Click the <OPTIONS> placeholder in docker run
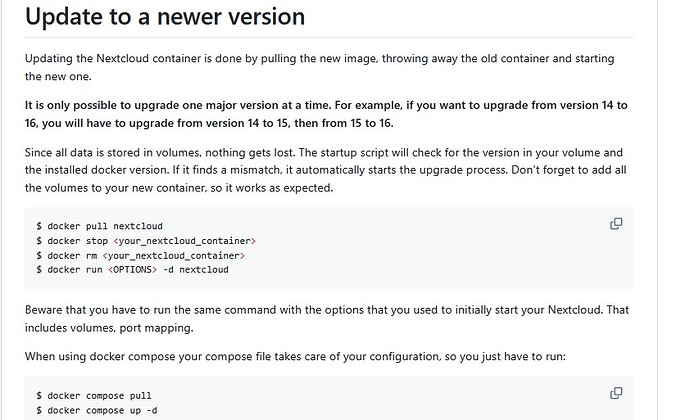Viewport: 690px width, 420px height. pos(132,269)
